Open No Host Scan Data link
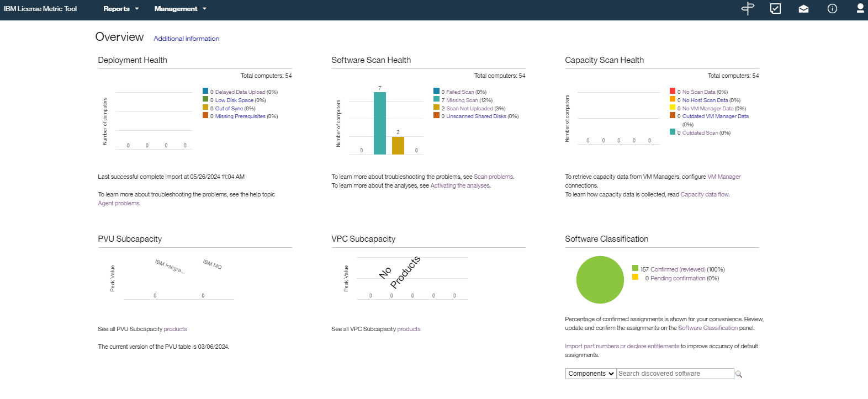868x399 pixels. (x=705, y=100)
